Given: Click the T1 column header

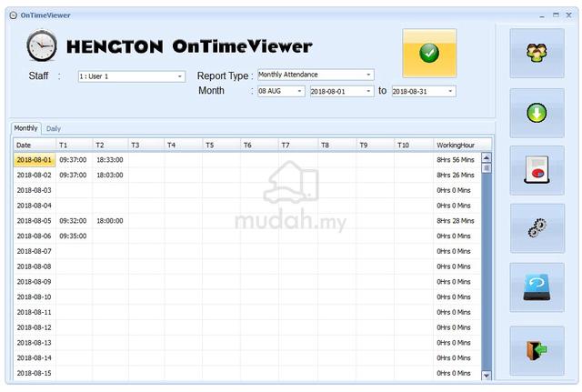Looking at the screenshot, I should (x=74, y=146).
